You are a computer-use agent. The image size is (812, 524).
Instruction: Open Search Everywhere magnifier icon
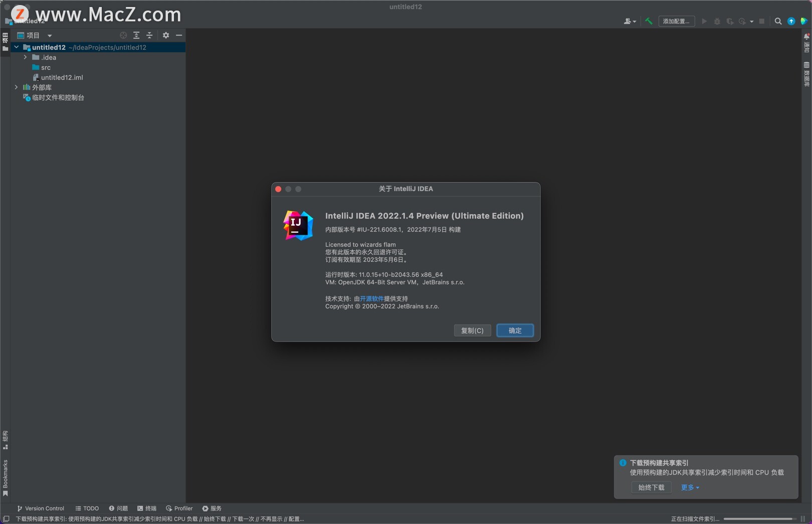[x=778, y=21]
